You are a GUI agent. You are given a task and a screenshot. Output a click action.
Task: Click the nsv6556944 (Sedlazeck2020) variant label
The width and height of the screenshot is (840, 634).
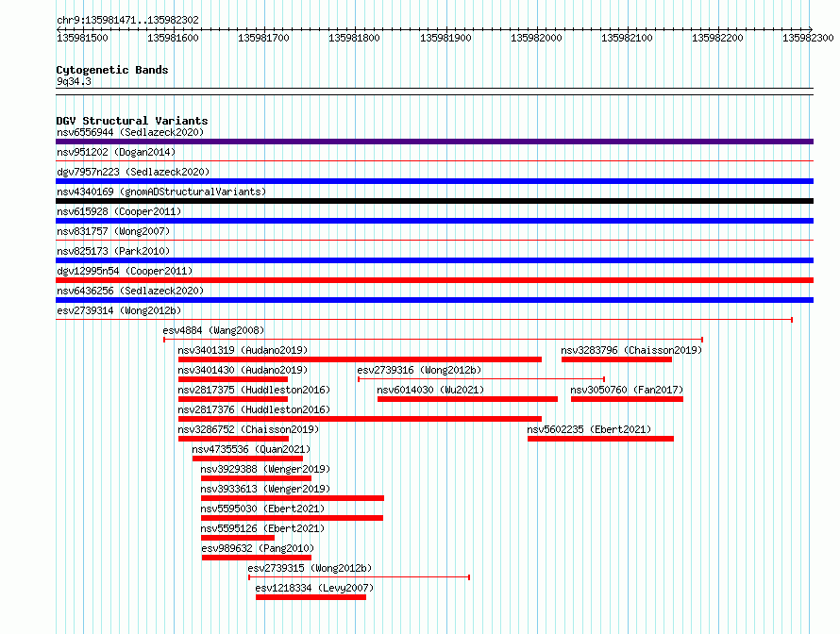(x=130, y=132)
